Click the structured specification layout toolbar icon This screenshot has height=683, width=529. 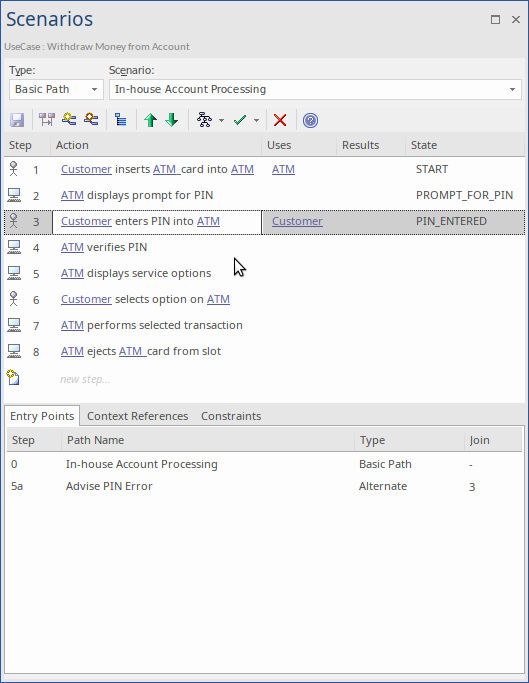click(x=47, y=120)
